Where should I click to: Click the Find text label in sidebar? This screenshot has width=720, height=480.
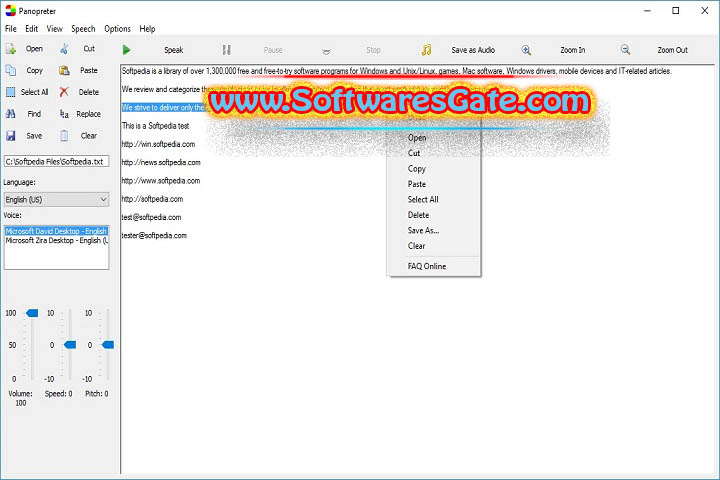click(x=34, y=113)
